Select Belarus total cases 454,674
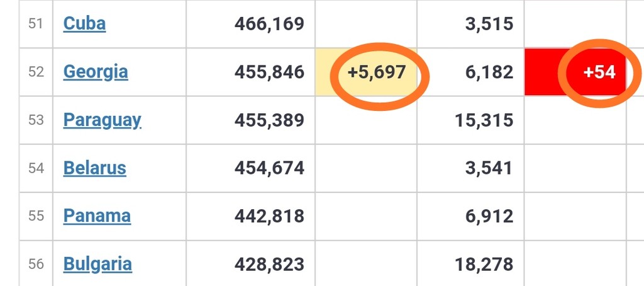 [x=269, y=168]
